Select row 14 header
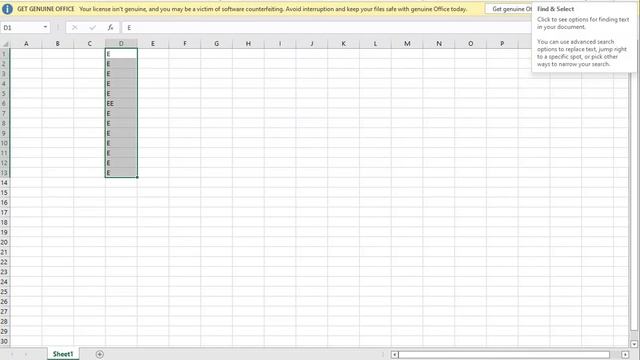Image resolution: width=640 pixels, height=360 pixels. pos(4,183)
